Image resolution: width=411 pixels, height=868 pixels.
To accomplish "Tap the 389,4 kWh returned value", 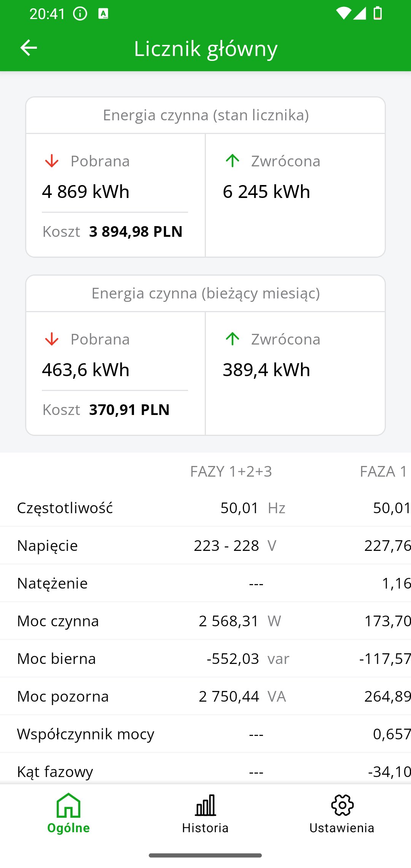I will point(266,370).
